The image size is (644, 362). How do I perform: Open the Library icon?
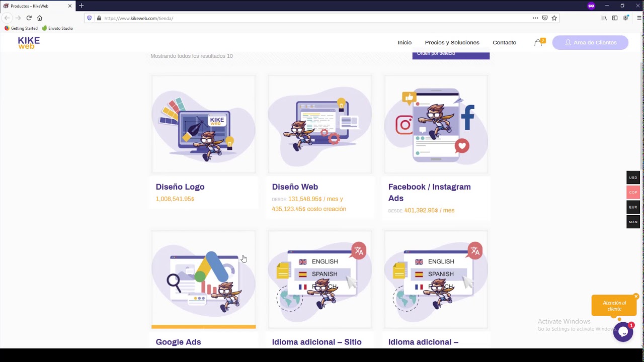[604, 18]
